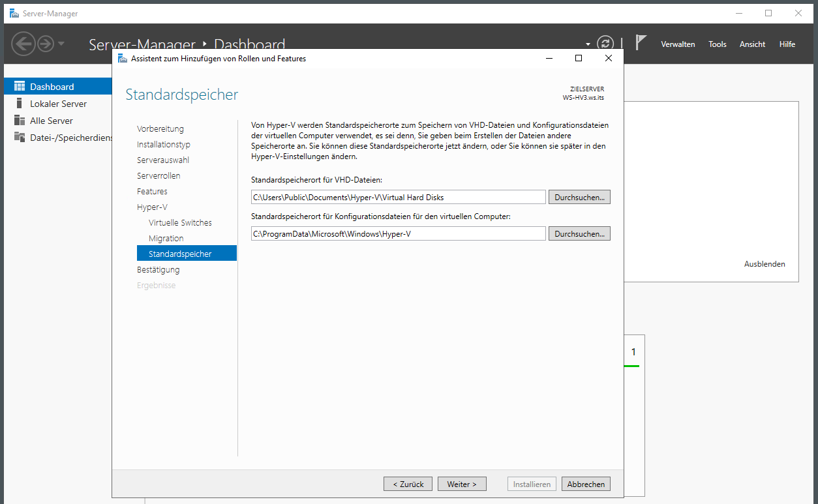Select the Standardspeicher wizard step

tap(187, 254)
